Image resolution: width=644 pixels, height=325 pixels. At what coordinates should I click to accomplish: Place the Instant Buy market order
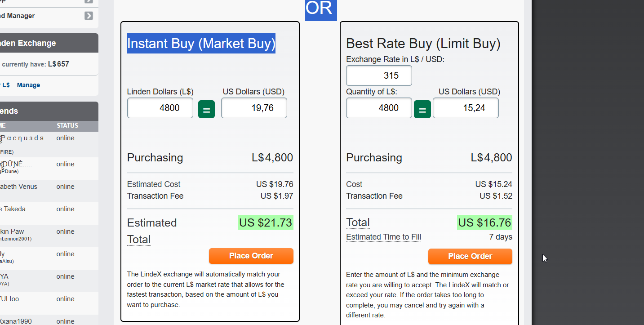(x=251, y=256)
